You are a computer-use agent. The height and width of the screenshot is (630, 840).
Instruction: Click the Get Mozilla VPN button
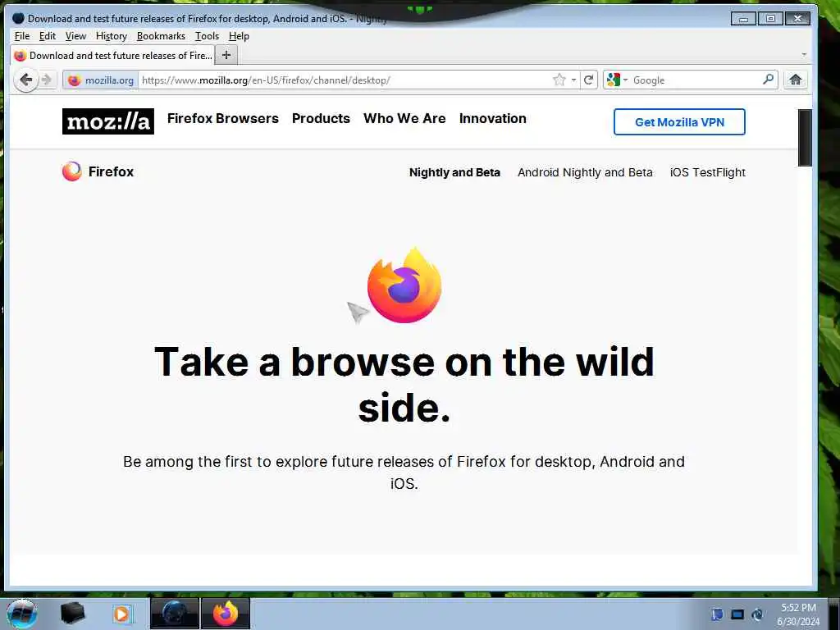coord(679,122)
